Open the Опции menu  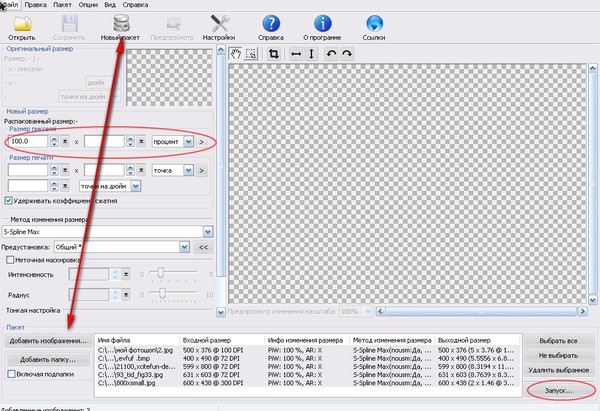point(88,5)
